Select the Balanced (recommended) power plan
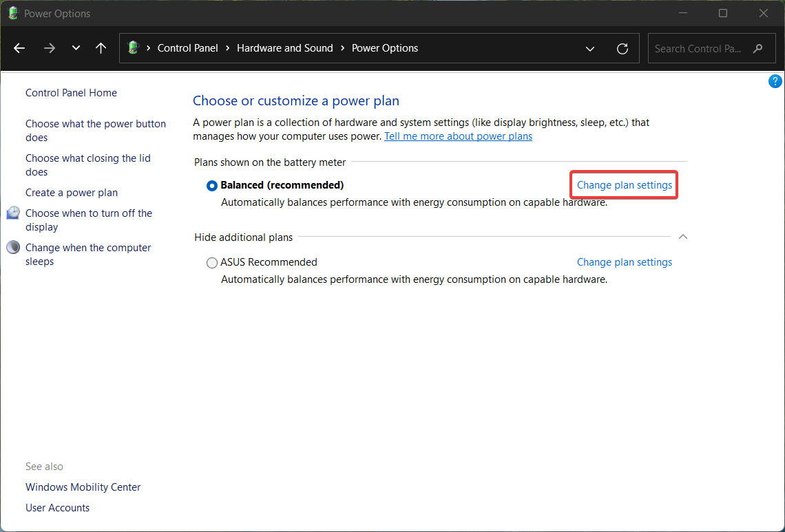Viewport: 785px width, 532px height. click(212, 186)
